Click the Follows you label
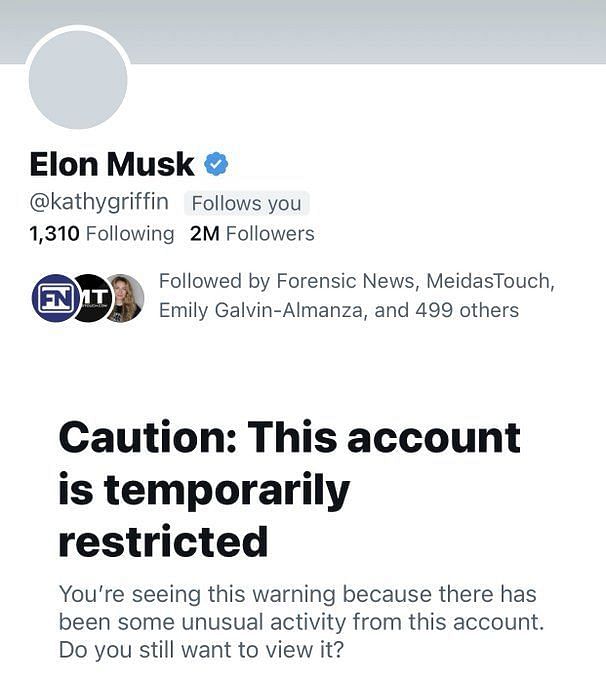This screenshot has height=680, width=606. (x=246, y=203)
